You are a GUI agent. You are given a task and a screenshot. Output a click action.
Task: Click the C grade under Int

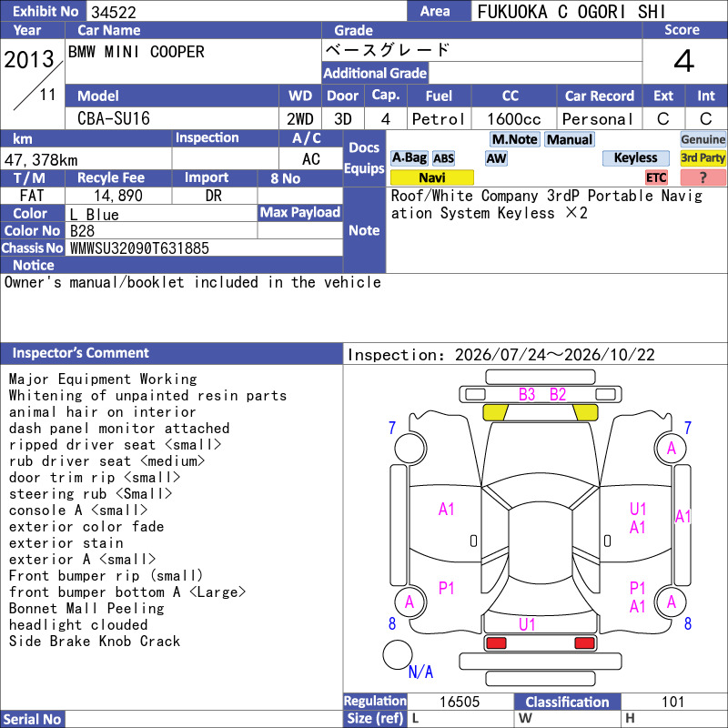click(706, 119)
